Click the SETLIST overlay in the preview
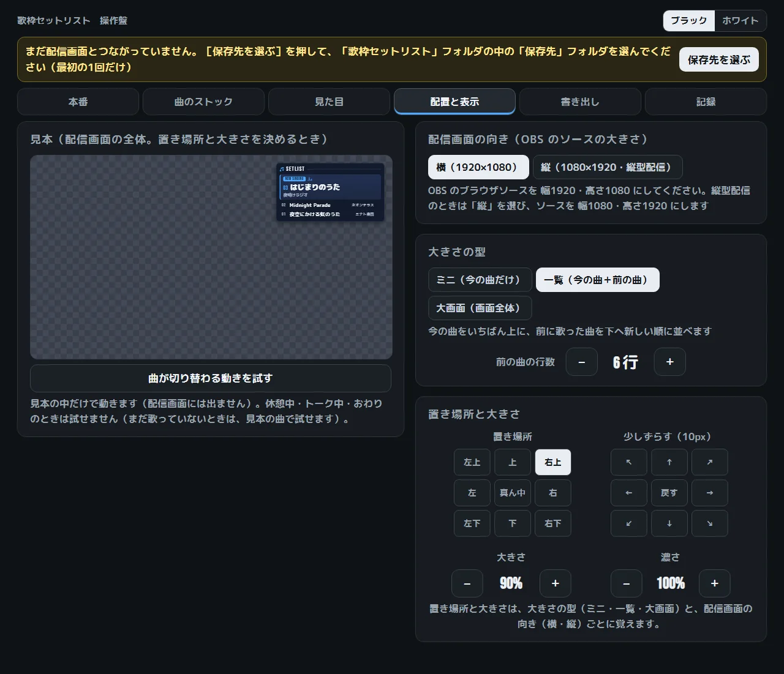 point(330,192)
